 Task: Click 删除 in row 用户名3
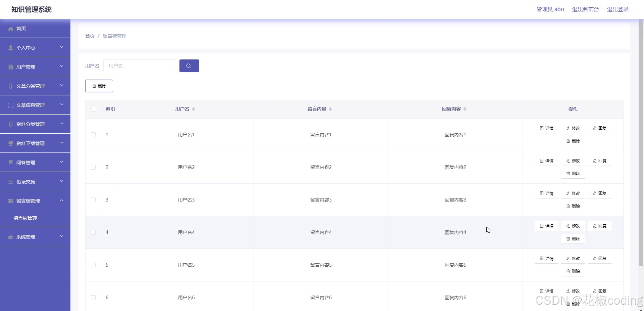tap(573, 206)
